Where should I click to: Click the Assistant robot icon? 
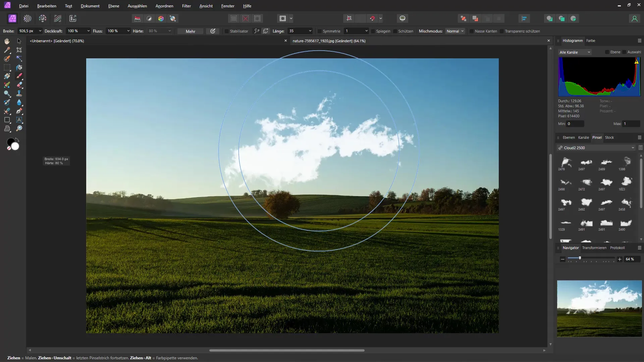402,18
